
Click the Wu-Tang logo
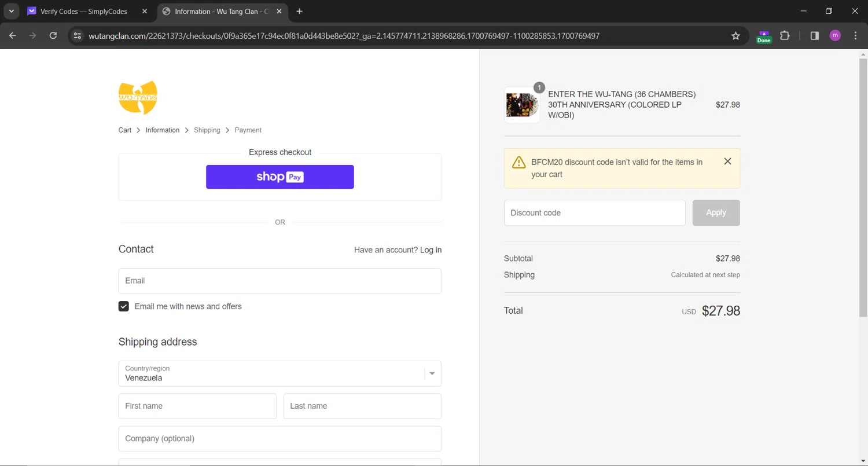(x=138, y=98)
